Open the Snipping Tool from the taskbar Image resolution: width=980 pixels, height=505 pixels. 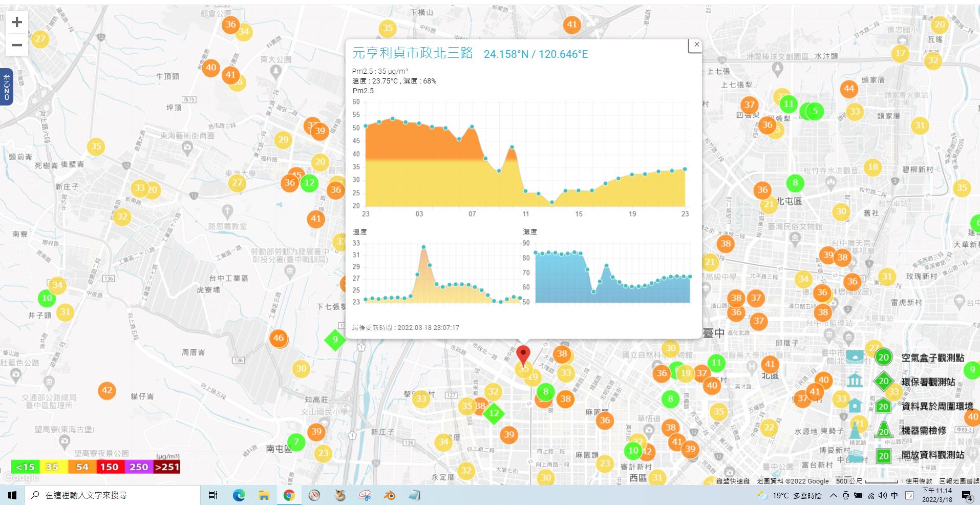365,495
